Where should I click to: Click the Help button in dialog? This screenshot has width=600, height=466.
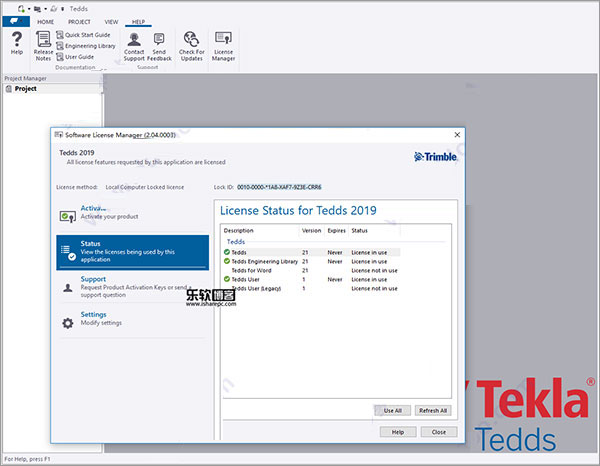(x=398, y=432)
